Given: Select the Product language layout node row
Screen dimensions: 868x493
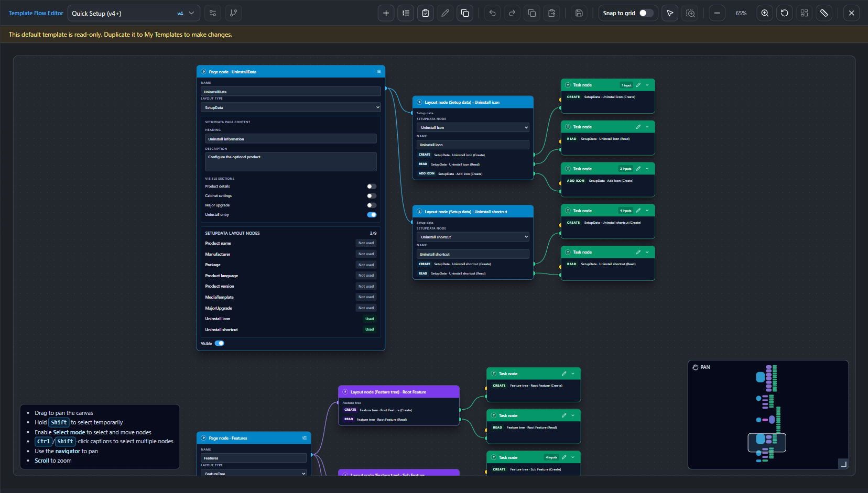Looking at the screenshot, I should point(291,276).
